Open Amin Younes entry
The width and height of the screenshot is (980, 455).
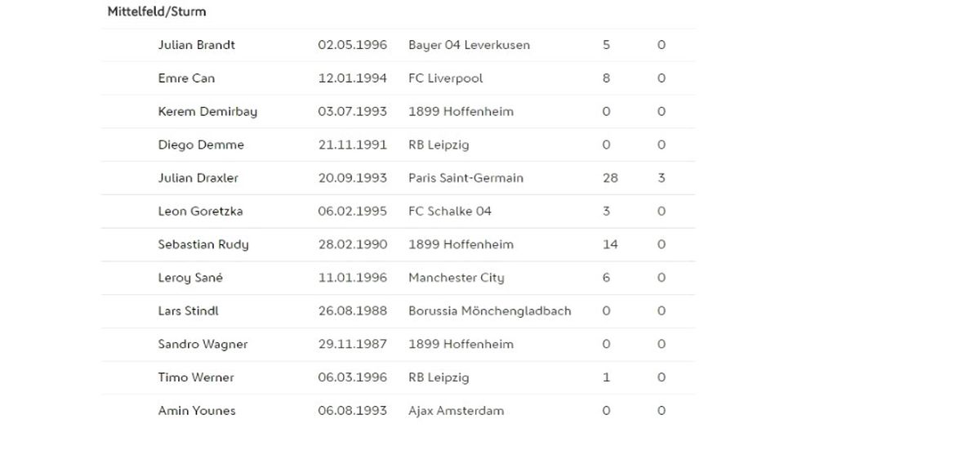point(197,411)
